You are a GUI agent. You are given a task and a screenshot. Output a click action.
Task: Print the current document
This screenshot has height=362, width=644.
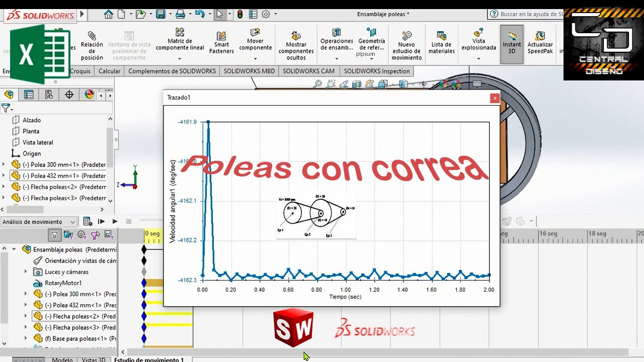coord(180,14)
